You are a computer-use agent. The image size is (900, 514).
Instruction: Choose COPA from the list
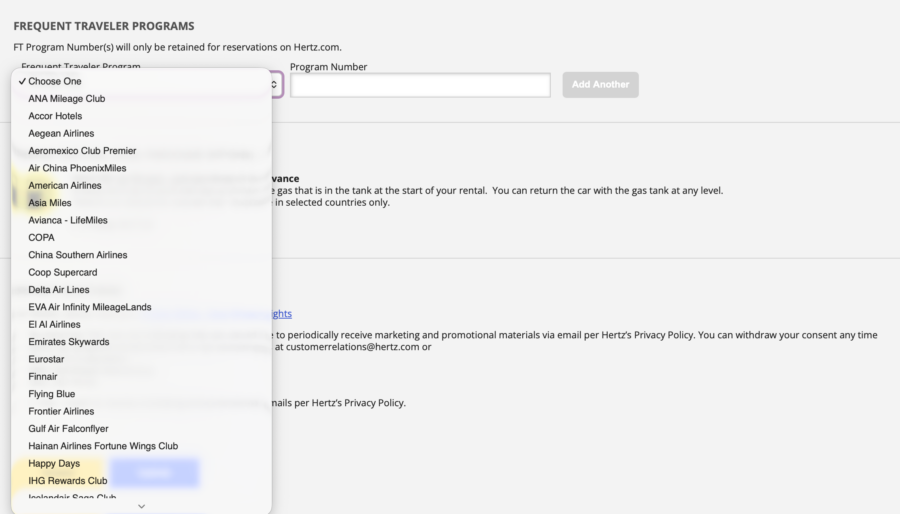tap(141, 237)
